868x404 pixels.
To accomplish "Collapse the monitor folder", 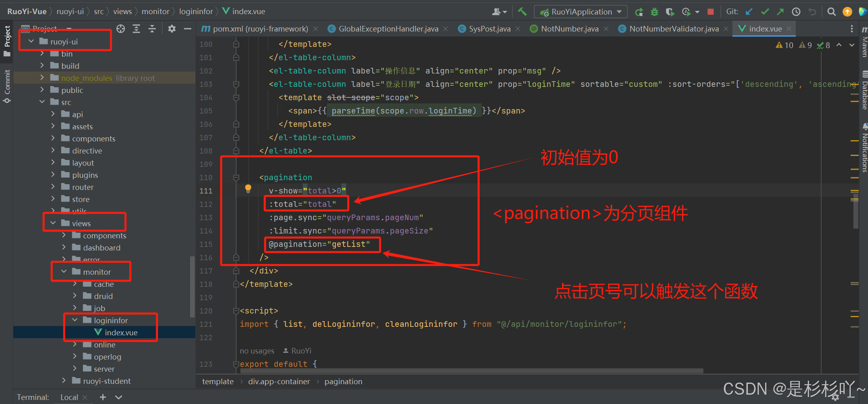I will (x=63, y=271).
